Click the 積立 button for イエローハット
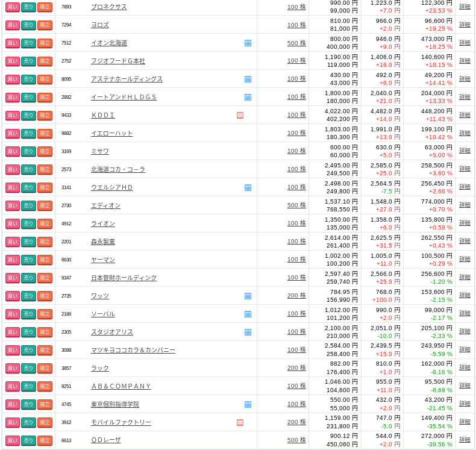The image size is (476, 450). tap(45, 133)
